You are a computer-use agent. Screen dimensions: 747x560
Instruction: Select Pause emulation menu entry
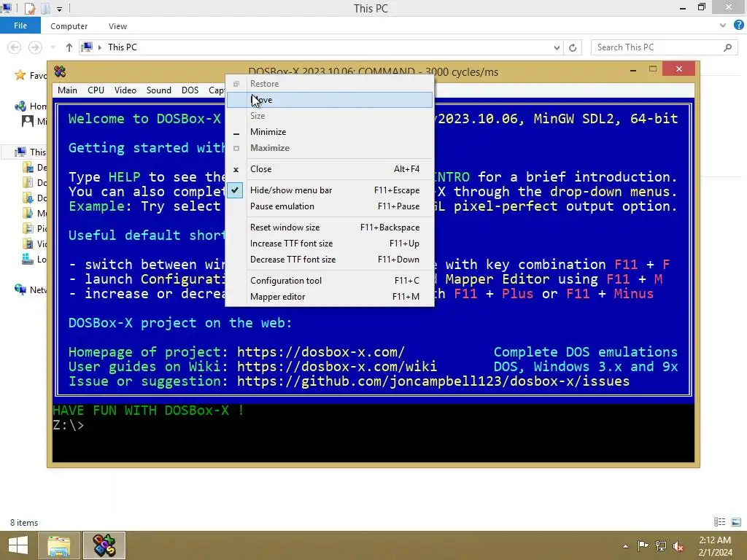330,206
